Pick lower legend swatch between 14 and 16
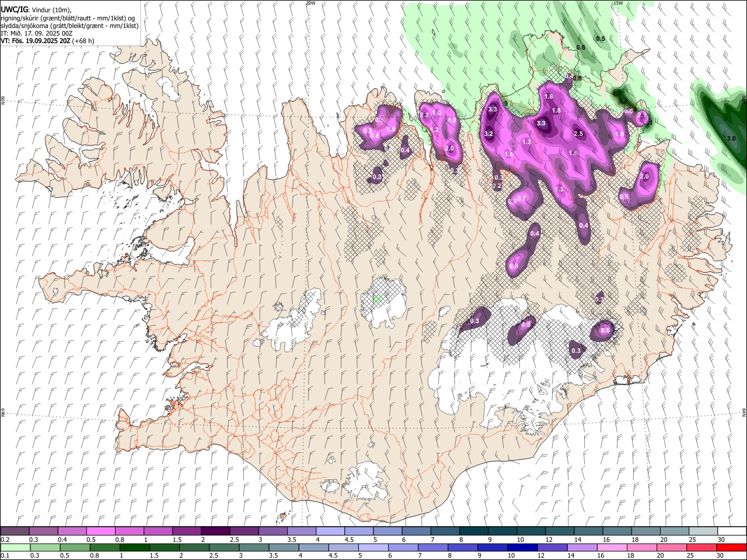The width and height of the screenshot is (747, 560). (582, 547)
